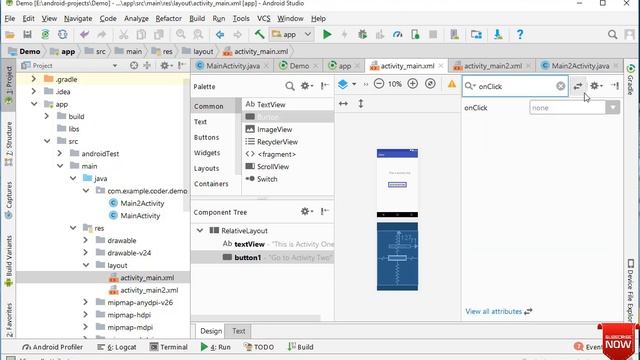The height and width of the screenshot is (360, 640).
Task: Open Project view selector dropdown
Action: (115, 66)
